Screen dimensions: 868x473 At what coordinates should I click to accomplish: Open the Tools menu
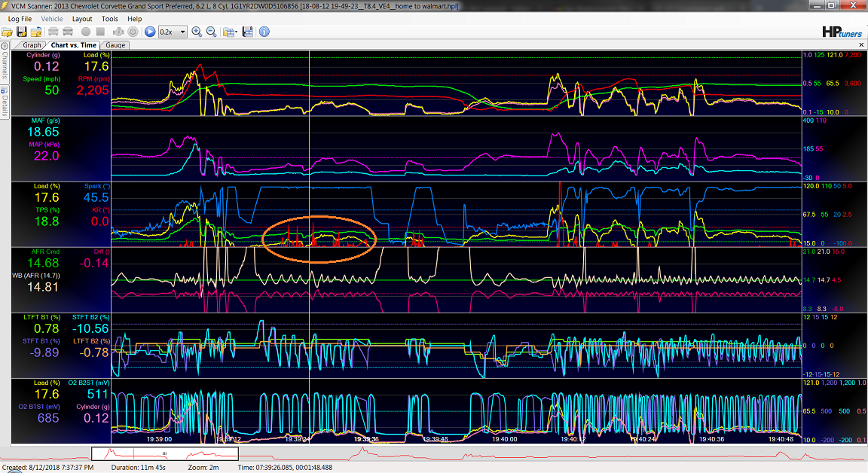(109, 19)
